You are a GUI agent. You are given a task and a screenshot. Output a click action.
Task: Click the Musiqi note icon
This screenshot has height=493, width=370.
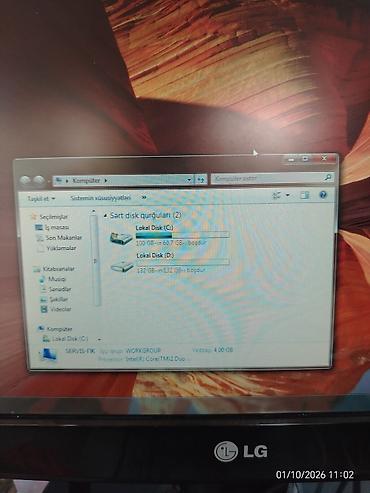pos(43,279)
